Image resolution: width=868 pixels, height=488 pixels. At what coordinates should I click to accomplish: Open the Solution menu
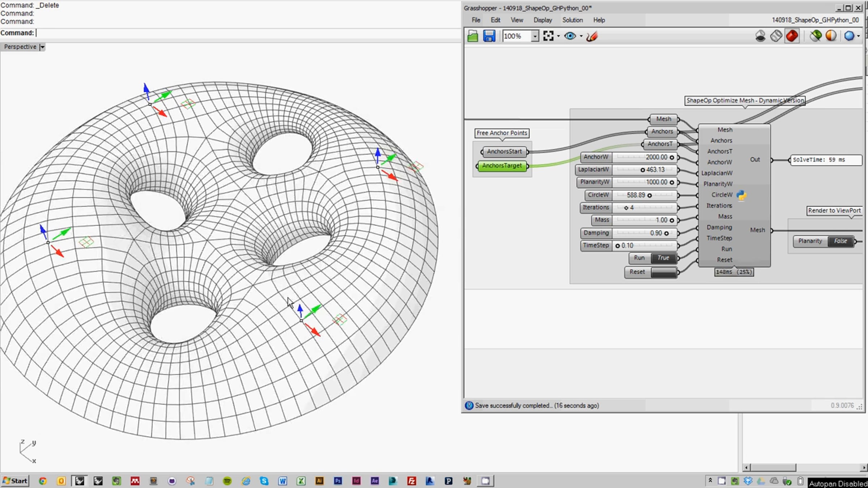coord(572,20)
